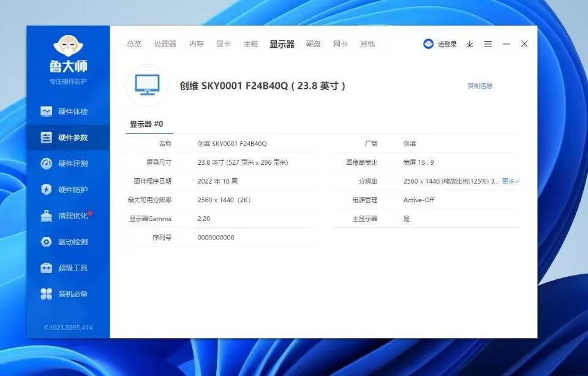This screenshot has width=588, height=376.
Task: Click screen size value 23.8 英寸 (527 毫米 x 296 毫米)
Action: point(243,162)
